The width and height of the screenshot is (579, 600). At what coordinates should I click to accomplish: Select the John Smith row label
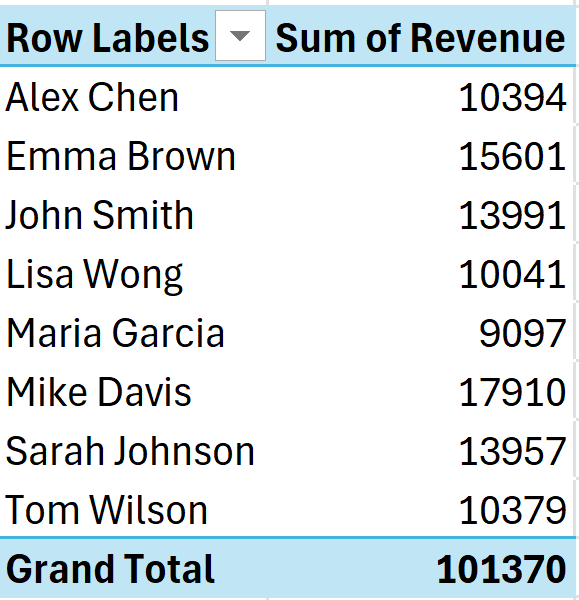99,215
